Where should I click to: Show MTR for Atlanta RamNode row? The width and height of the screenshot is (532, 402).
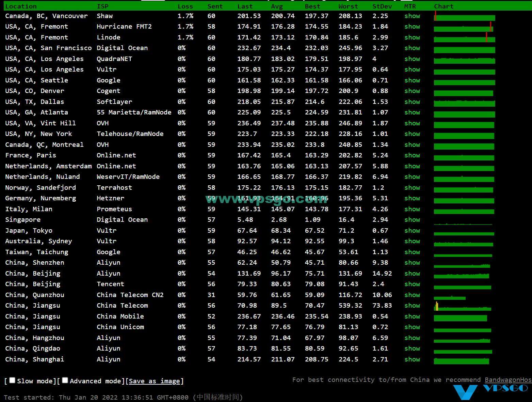point(412,112)
